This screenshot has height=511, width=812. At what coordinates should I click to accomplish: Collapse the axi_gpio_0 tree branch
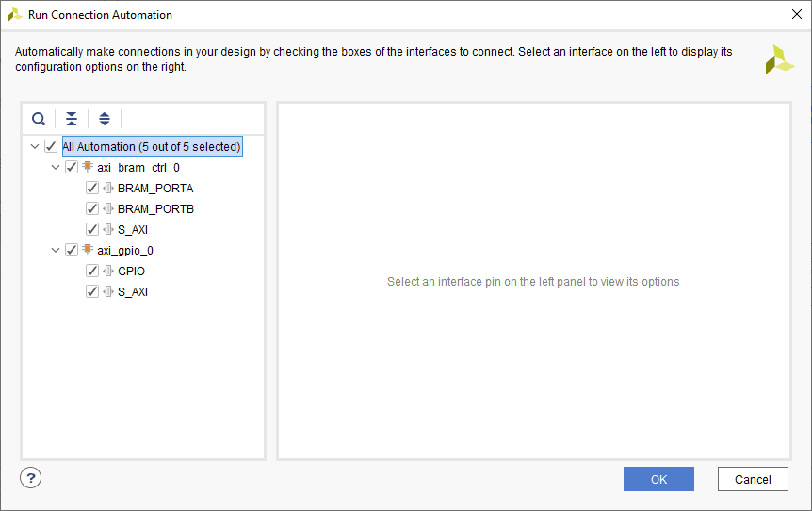56,251
